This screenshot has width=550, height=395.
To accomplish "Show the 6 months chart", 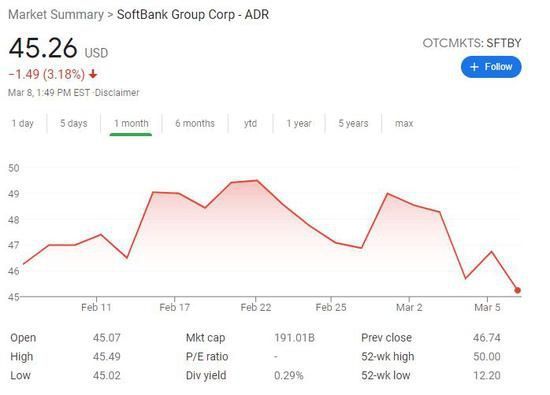I will (x=195, y=123).
